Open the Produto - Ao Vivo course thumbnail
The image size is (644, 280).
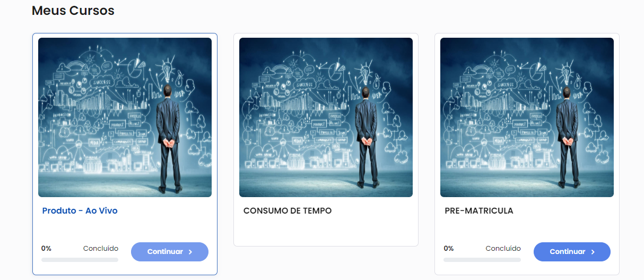(x=125, y=117)
